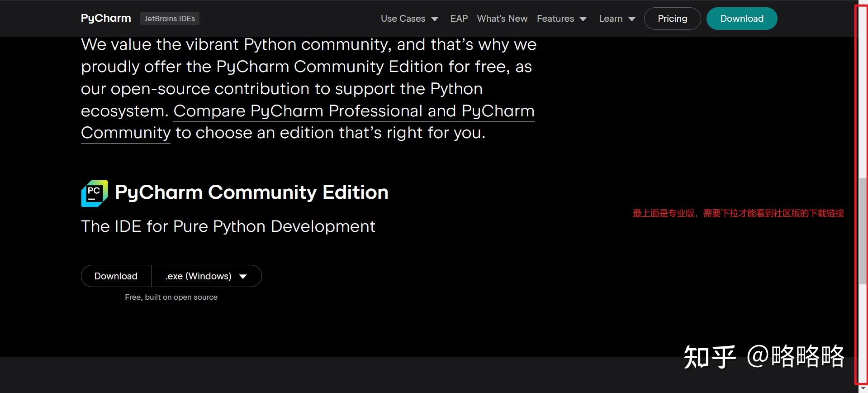The height and width of the screenshot is (393, 868).
Task: Expand the Features dropdown arrow
Action: click(x=583, y=19)
